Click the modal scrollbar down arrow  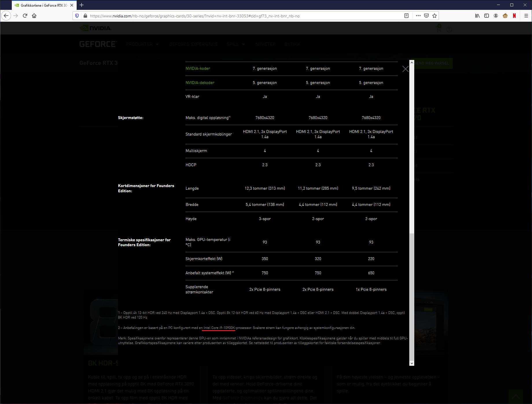tap(412, 363)
